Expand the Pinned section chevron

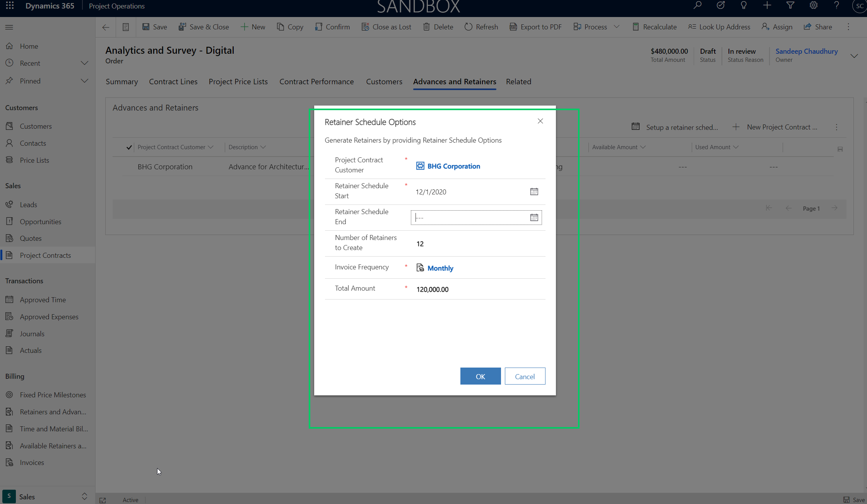coord(84,81)
